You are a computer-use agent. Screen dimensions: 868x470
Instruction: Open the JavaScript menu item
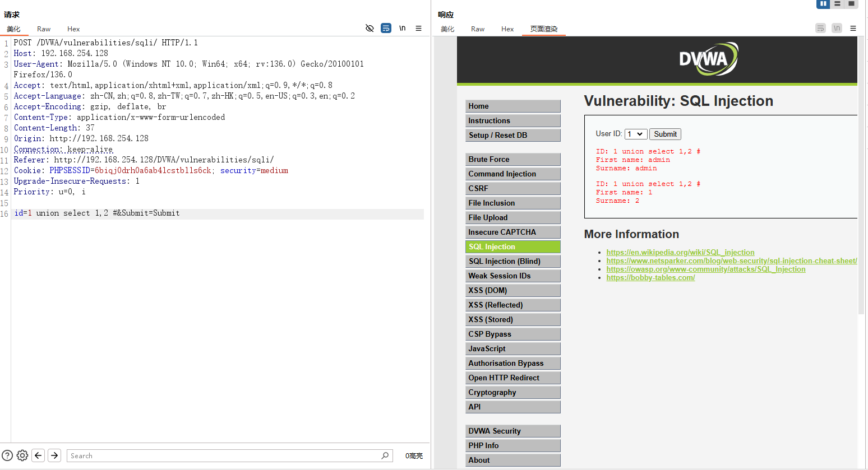513,348
